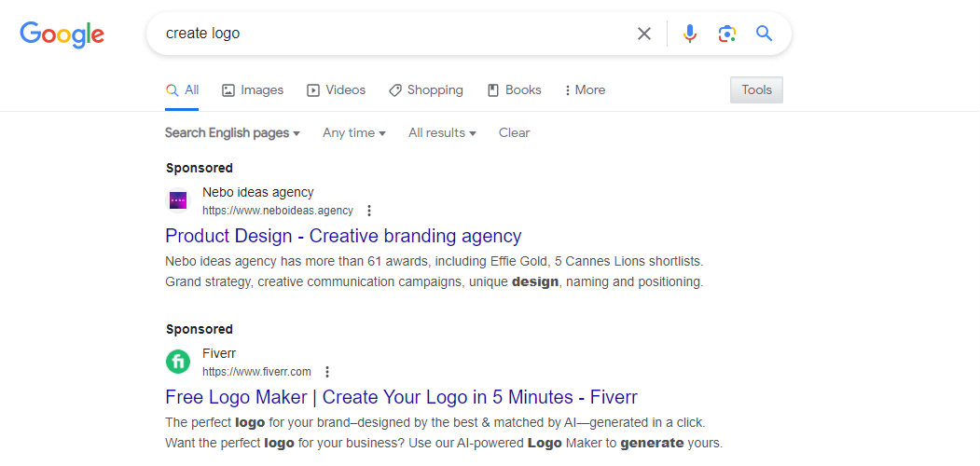This screenshot has height=466, width=980.
Task: Open the Search English pages dropdown
Action: pos(232,133)
